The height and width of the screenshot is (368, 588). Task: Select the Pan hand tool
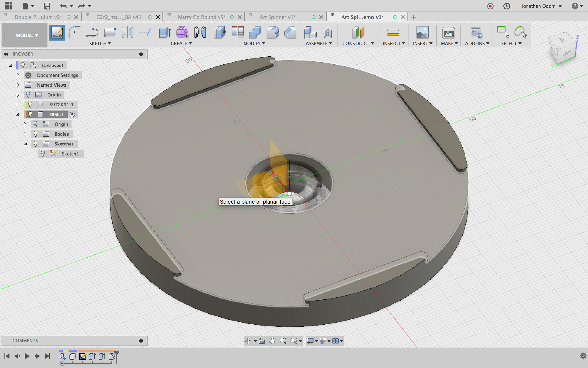pyautogui.click(x=272, y=341)
